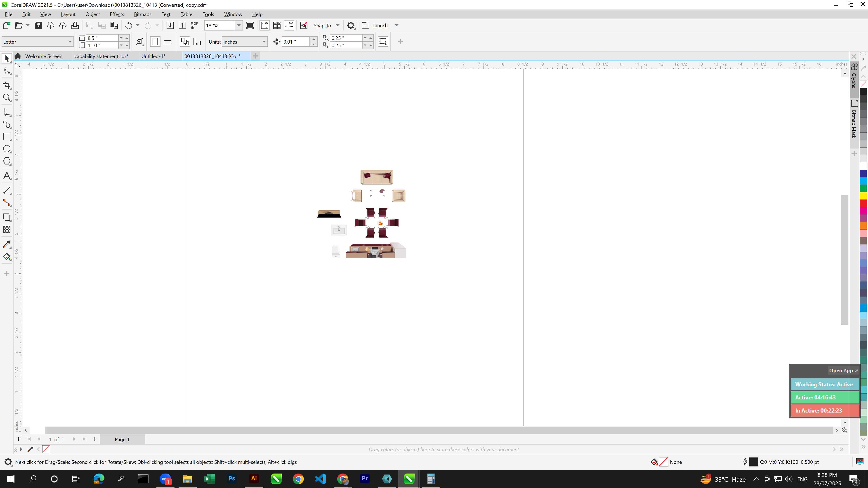Set page orientation to Portrait

(x=155, y=42)
